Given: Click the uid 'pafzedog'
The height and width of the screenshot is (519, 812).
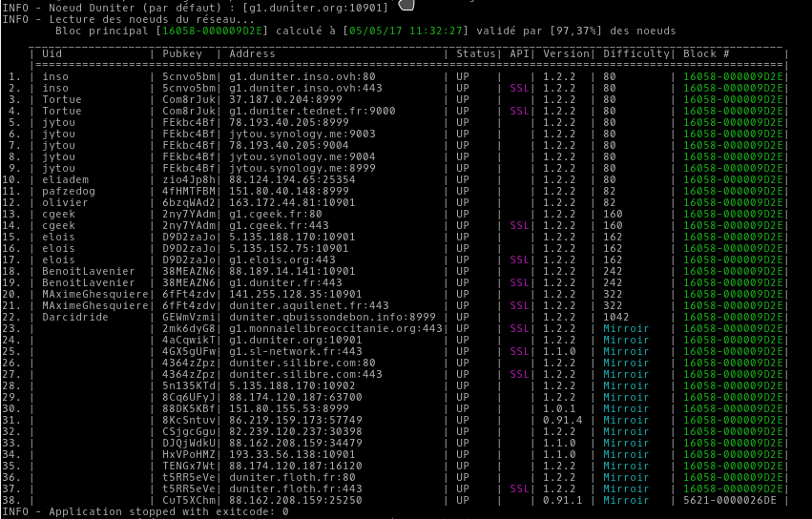Looking at the screenshot, I should (x=69, y=191).
